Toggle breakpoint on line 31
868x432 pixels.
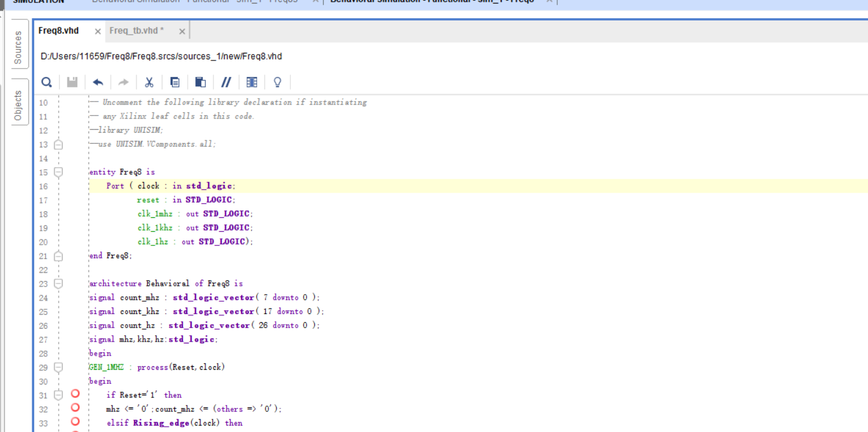click(75, 394)
